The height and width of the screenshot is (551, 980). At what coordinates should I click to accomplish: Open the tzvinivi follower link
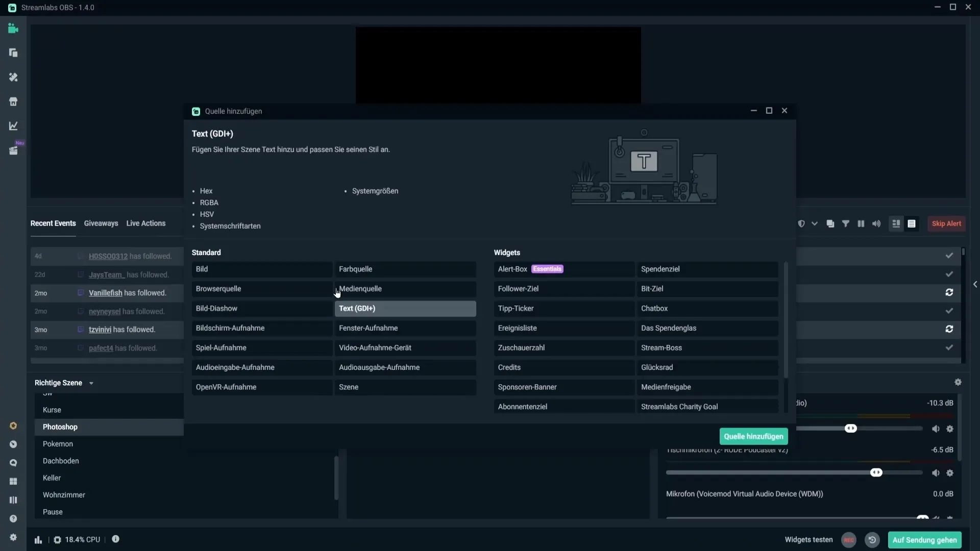coord(100,330)
